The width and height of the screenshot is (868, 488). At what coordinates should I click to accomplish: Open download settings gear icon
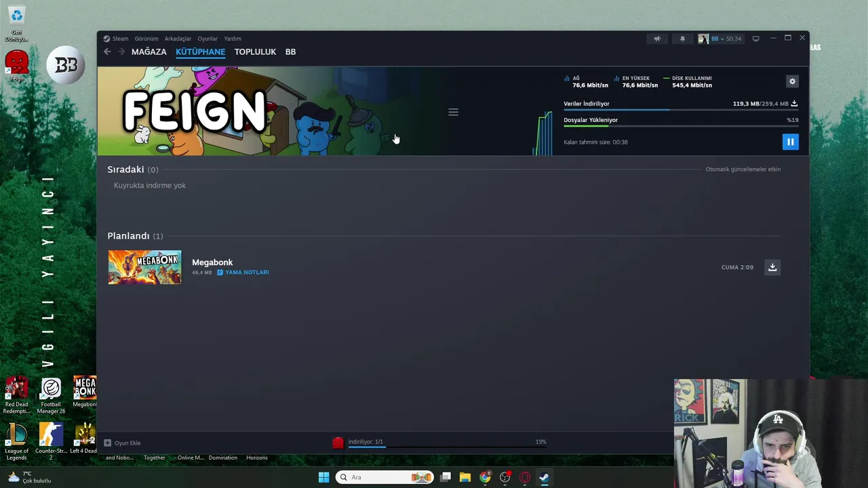(x=792, y=81)
